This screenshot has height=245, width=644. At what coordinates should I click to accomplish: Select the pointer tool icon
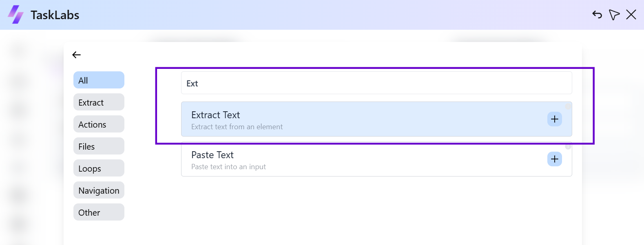tap(614, 14)
